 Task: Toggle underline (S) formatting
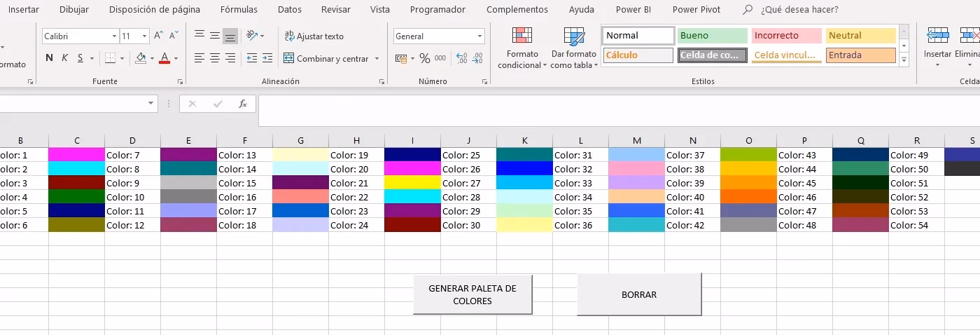[x=80, y=58]
